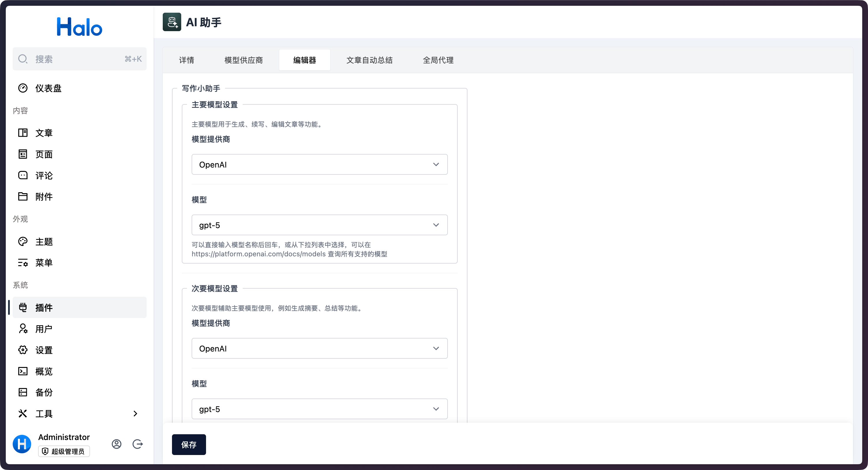Open secondary model gpt-5 dropdown
Image resolution: width=868 pixels, height=470 pixels.
point(319,409)
